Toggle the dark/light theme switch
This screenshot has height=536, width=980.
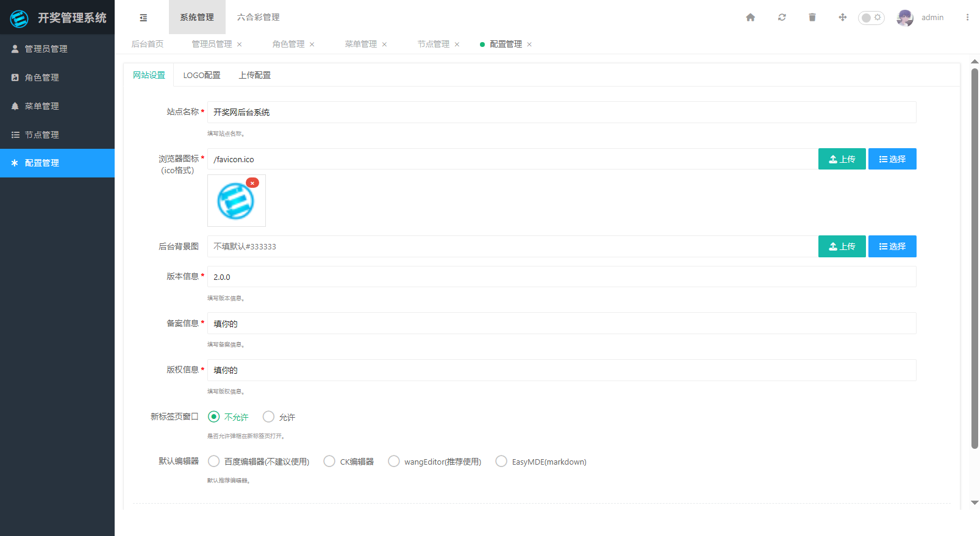[x=871, y=18]
